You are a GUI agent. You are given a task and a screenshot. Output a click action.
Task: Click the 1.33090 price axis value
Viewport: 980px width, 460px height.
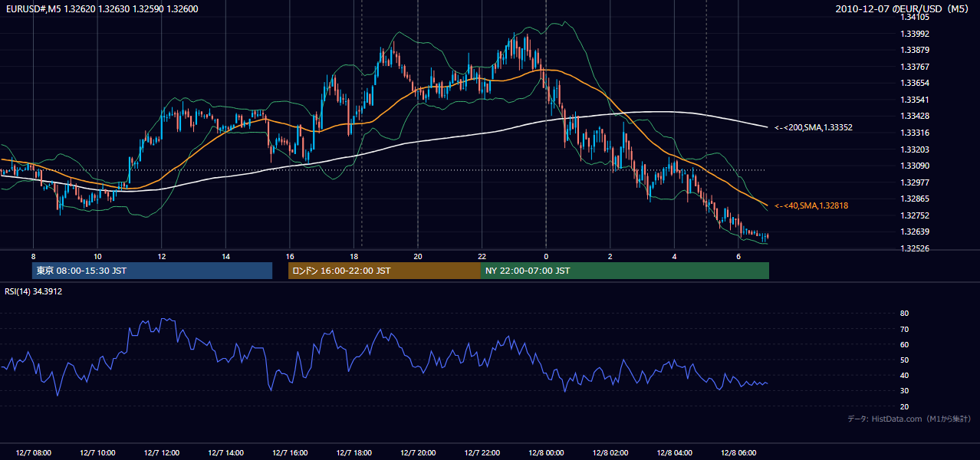(915, 166)
